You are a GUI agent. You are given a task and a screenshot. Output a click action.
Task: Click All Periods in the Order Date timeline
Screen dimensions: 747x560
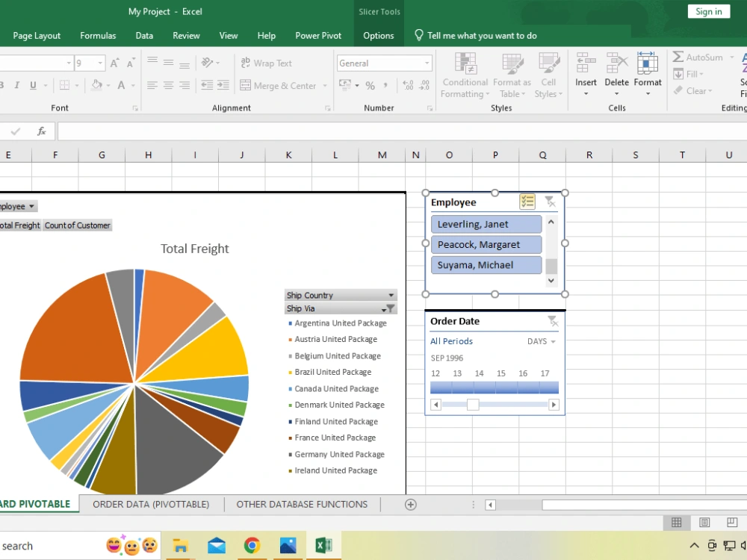(x=451, y=341)
